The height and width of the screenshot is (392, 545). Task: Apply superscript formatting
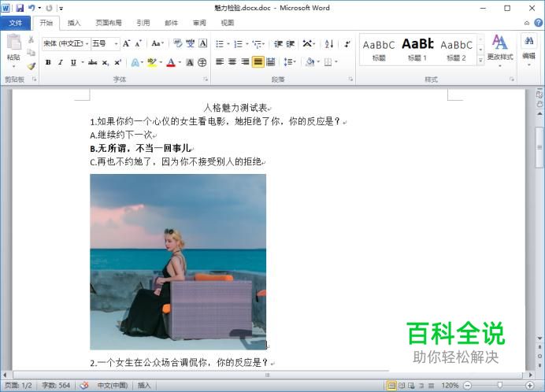pos(118,62)
